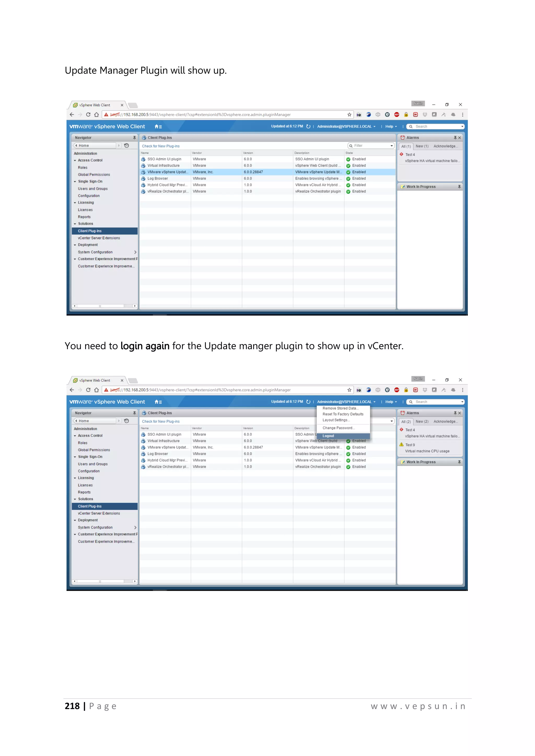Click SSO Admin UI plugin icon in upper table

tap(143, 159)
